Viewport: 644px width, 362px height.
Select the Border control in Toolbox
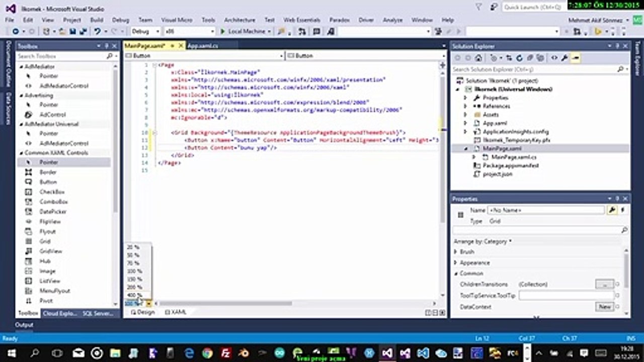pos(48,172)
